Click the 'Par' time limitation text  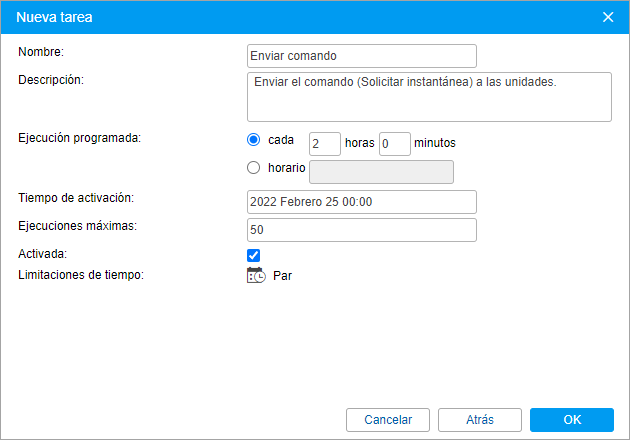(x=282, y=276)
